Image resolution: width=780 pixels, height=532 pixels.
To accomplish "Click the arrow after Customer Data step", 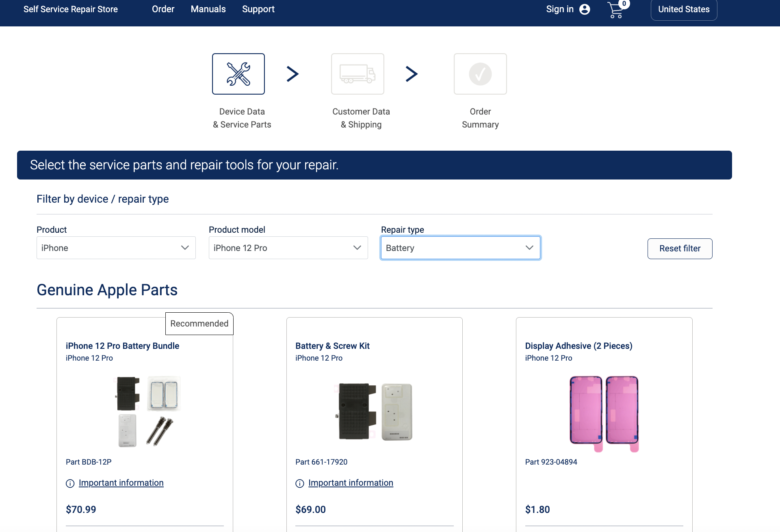I will pos(412,74).
